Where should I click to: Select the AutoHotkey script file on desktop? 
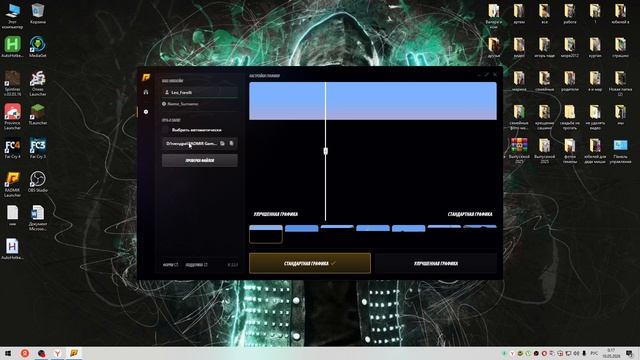pos(12,249)
